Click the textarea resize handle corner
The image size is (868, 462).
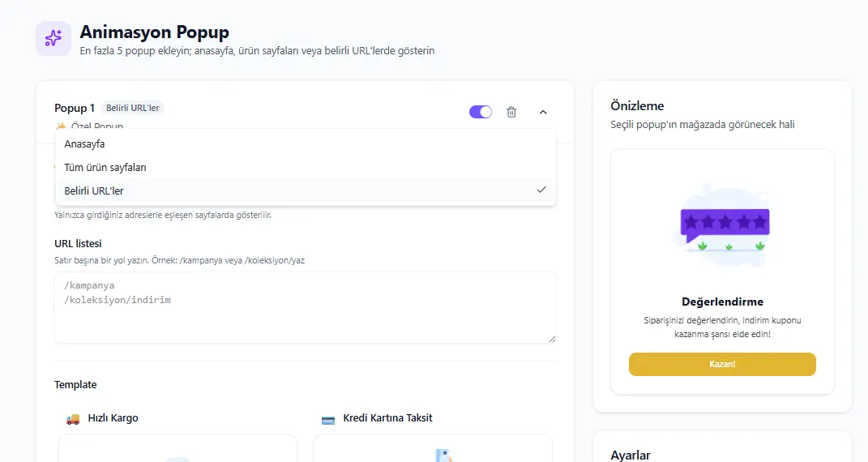(x=552, y=339)
